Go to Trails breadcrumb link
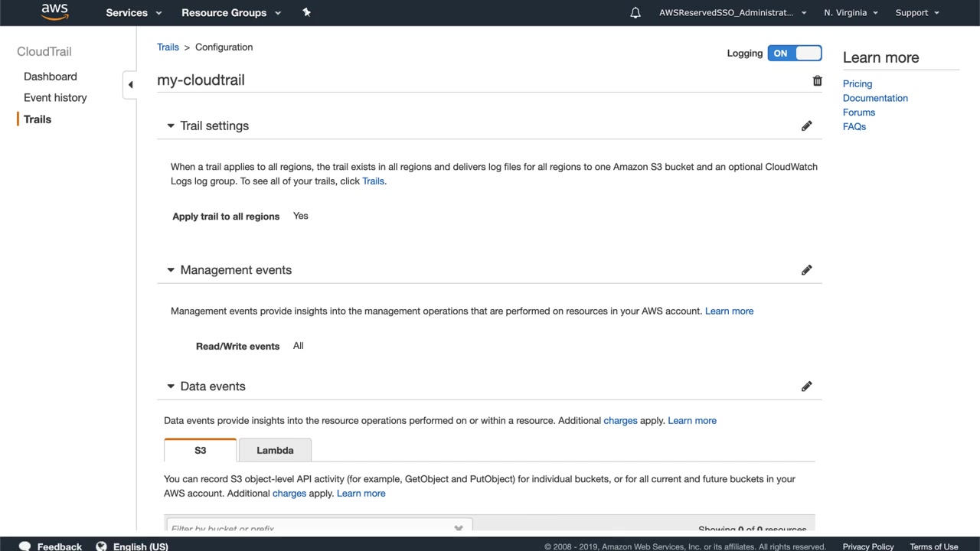 click(168, 47)
